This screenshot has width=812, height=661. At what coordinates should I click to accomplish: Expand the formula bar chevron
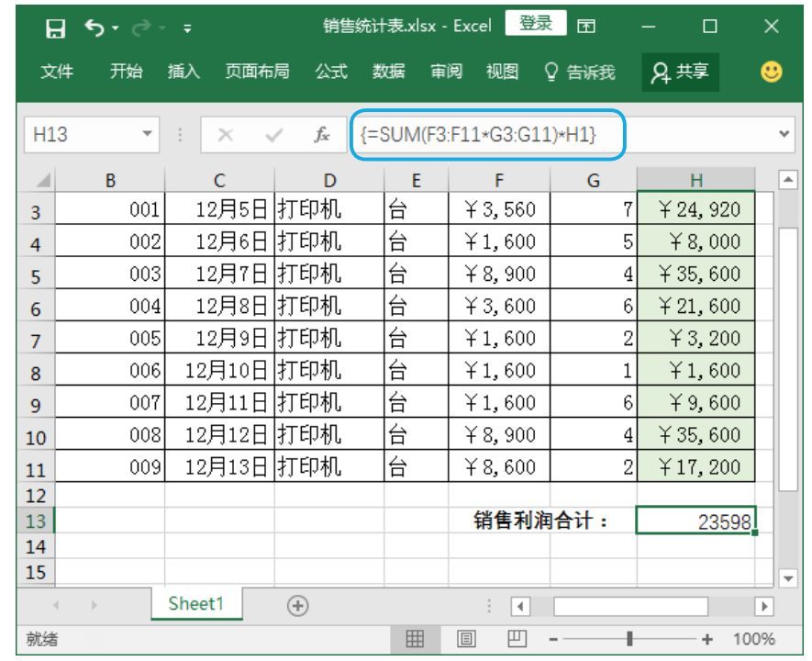[784, 134]
